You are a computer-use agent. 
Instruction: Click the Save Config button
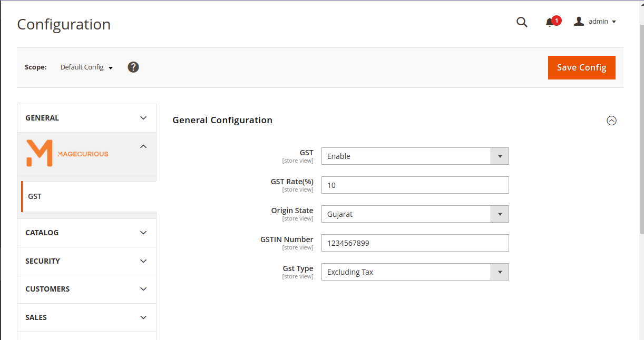pyautogui.click(x=581, y=67)
